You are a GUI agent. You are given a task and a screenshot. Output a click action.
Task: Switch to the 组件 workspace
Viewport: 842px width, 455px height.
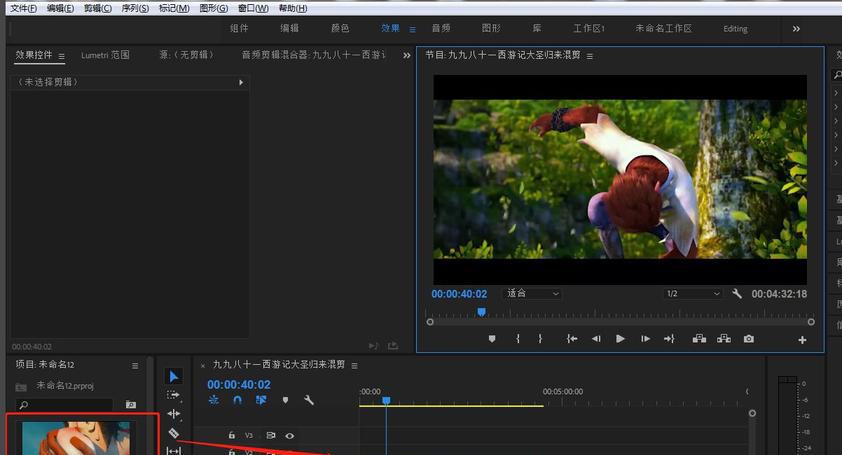[239, 28]
